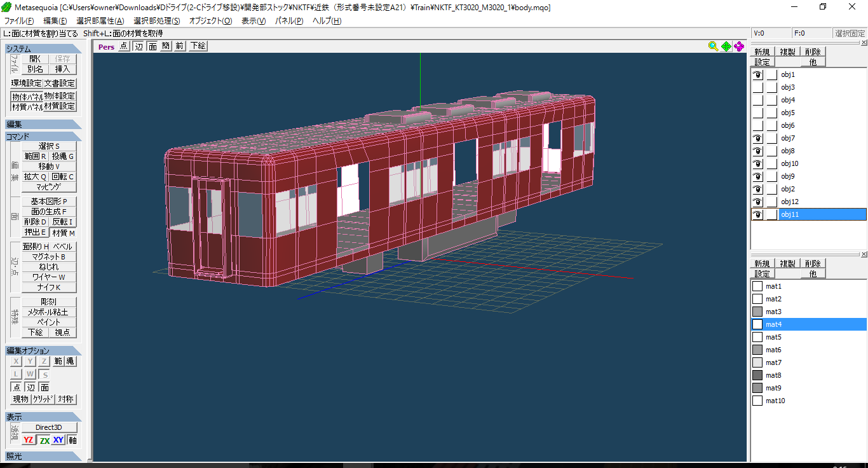The width and height of the screenshot is (868, 468).
Task: Toggle the lock box for obj2
Action: point(771,189)
